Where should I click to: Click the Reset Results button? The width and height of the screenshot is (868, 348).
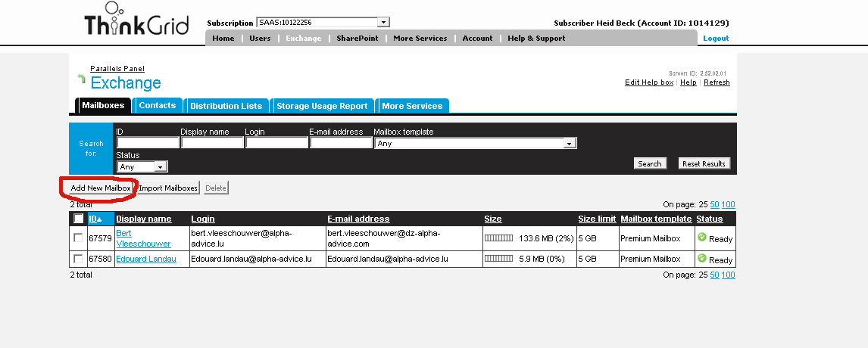[x=704, y=163]
